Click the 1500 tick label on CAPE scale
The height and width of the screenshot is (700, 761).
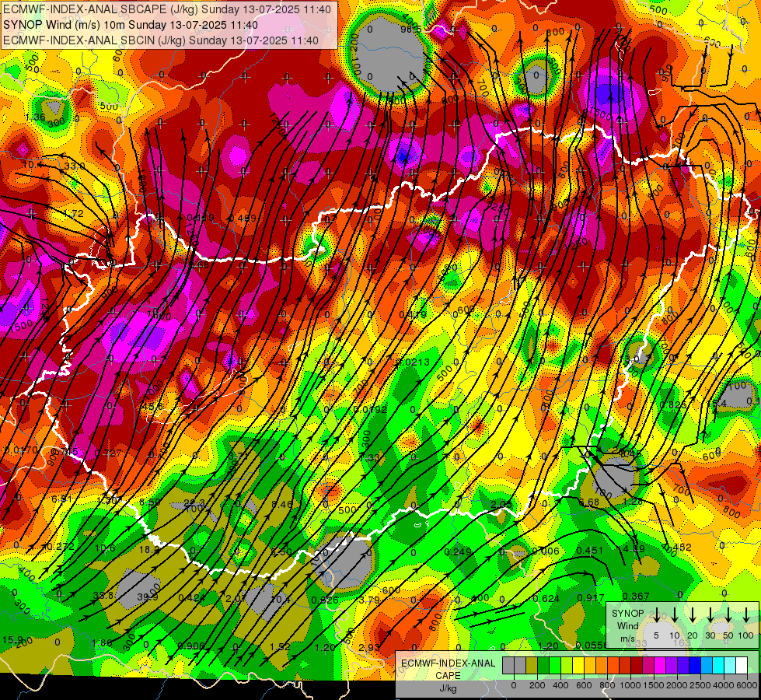[x=655, y=685]
